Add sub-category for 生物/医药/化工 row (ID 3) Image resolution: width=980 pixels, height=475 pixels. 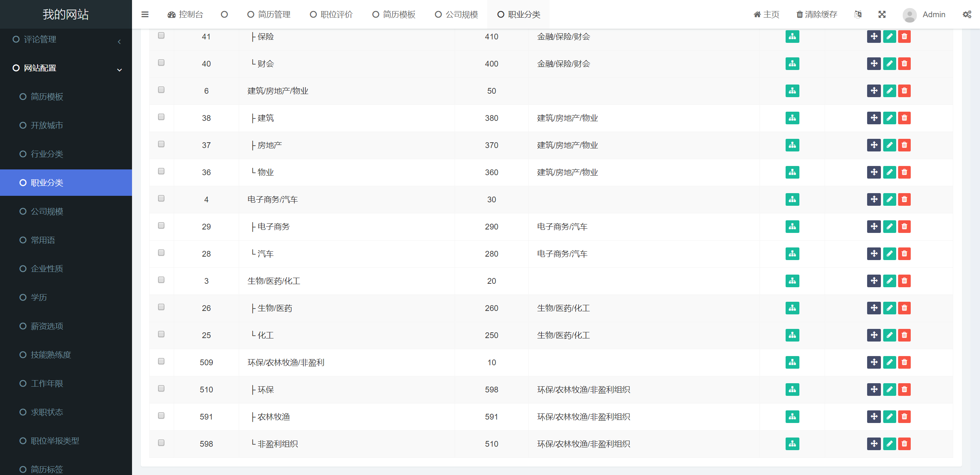(792, 281)
